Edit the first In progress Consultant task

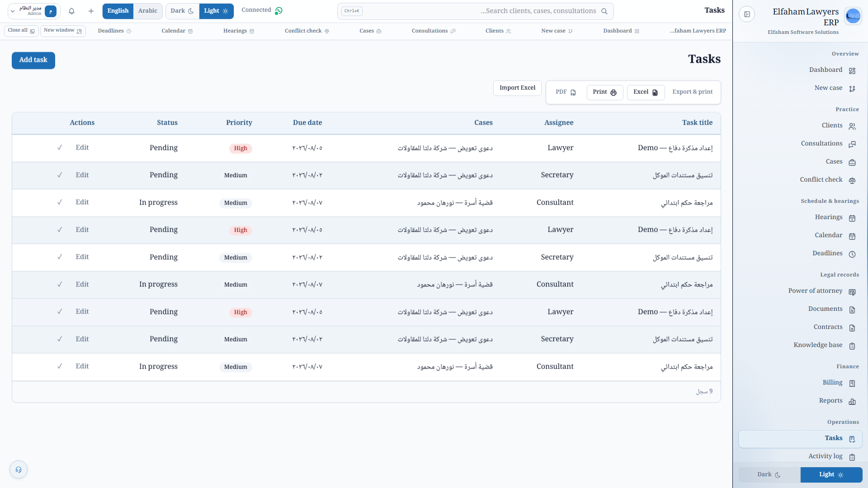pos(82,202)
